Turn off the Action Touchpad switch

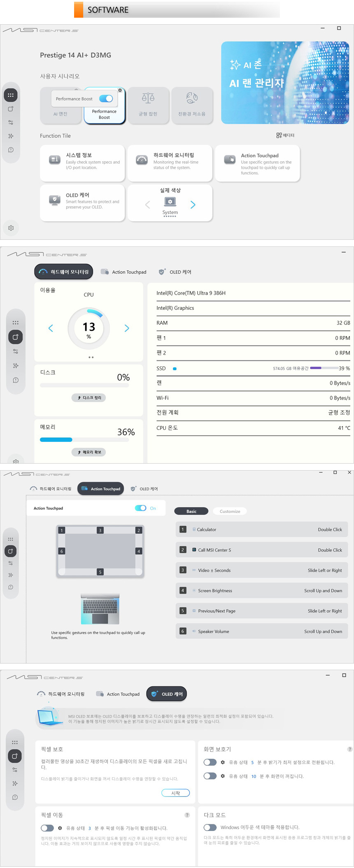pos(140,508)
